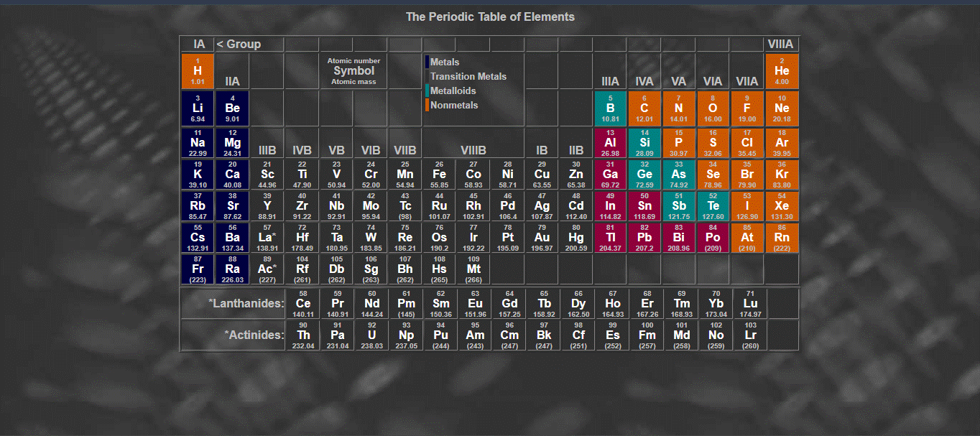This screenshot has width=980, height=436.
Task: Click the Sodium (Na) element cell
Action: [x=198, y=143]
